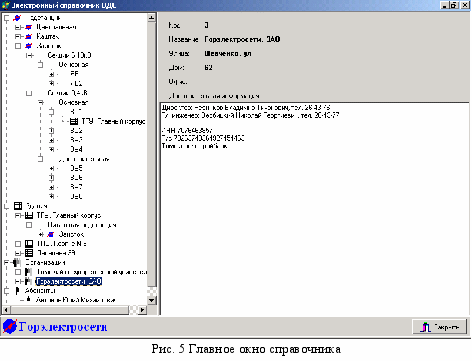This screenshot has height=361, width=472.
Task: Click the tree's scroll-down arrow
Action: (152, 300)
